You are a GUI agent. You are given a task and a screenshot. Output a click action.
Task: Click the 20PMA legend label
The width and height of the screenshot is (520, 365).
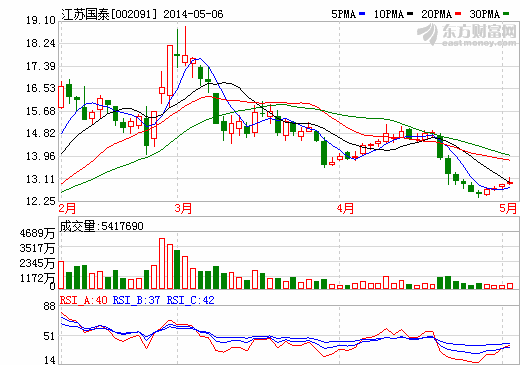tap(436, 14)
